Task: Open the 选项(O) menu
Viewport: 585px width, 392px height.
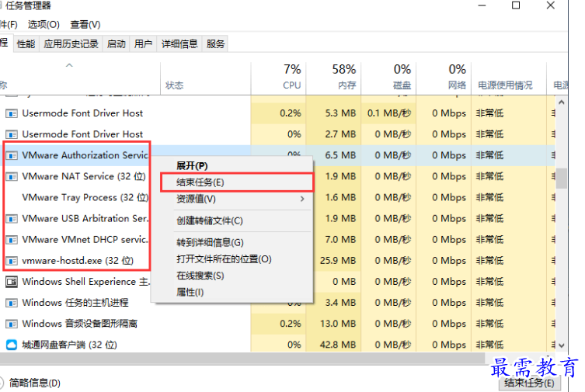Action: coord(44,25)
